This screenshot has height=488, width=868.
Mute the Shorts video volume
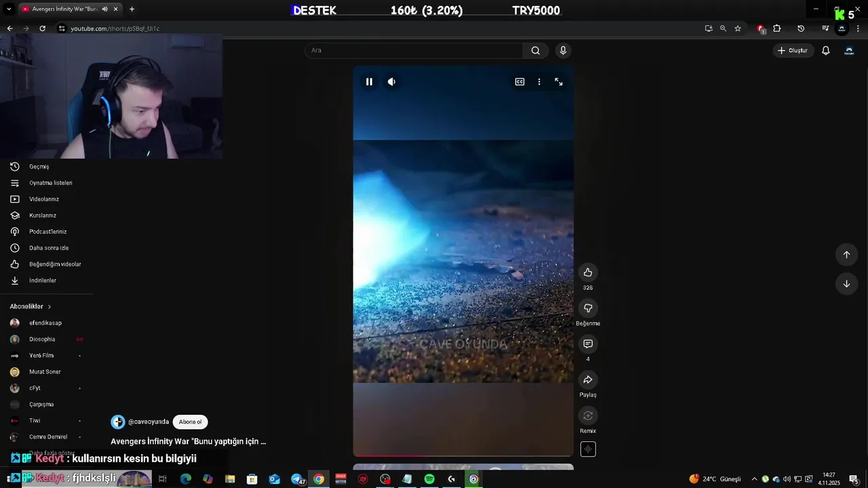392,81
